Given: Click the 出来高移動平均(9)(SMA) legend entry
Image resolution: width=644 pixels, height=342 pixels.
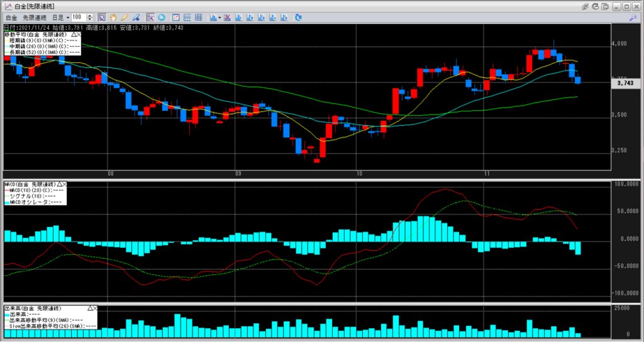Looking at the screenshot, I should (x=48, y=320).
